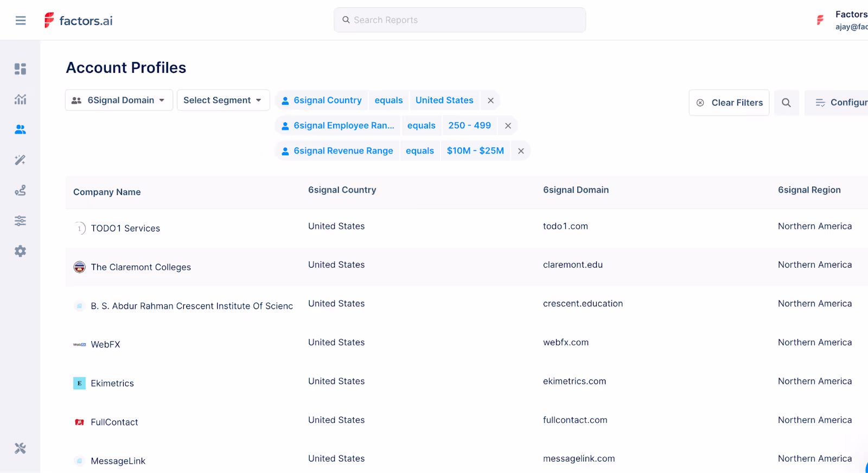The height and width of the screenshot is (473, 868).
Task: Click the search magnifier button beside Clear Filters
Action: 786,103
